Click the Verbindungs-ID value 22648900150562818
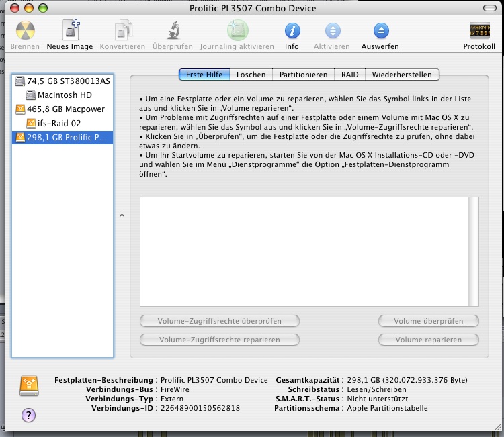The height and width of the screenshot is (437, 504). 200,408
